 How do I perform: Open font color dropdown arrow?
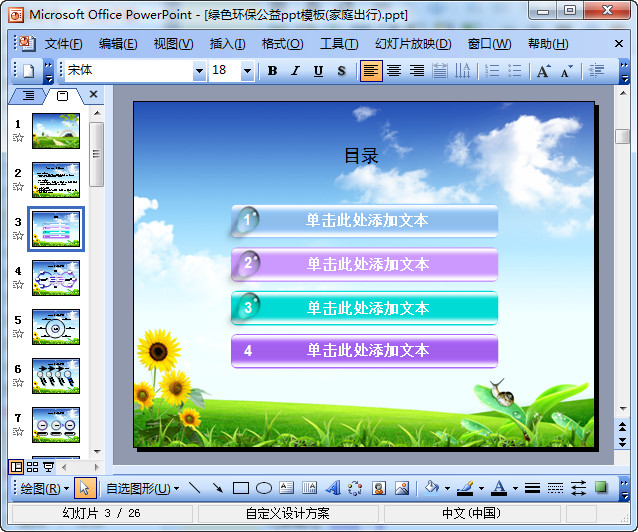(x=515, y=488)
